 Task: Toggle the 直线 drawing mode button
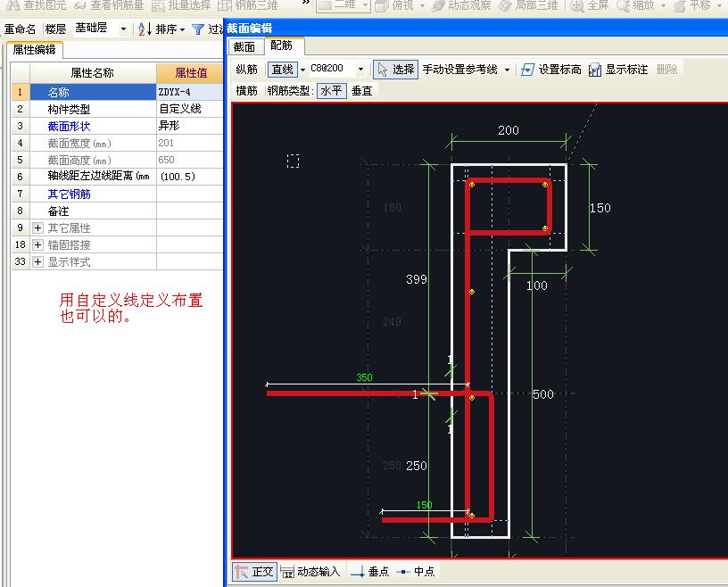282,70
